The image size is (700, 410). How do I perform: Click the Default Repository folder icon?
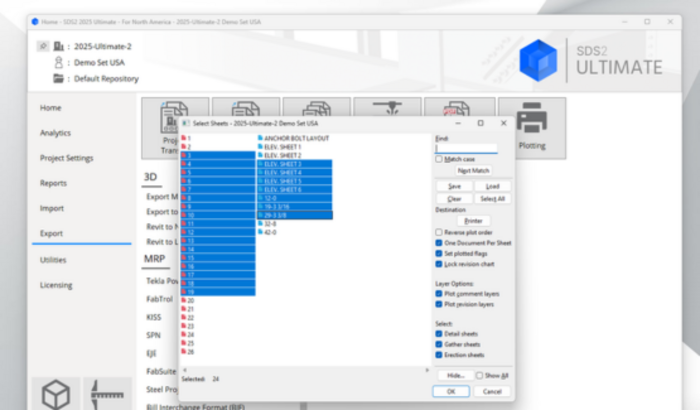tap(59, 78)
